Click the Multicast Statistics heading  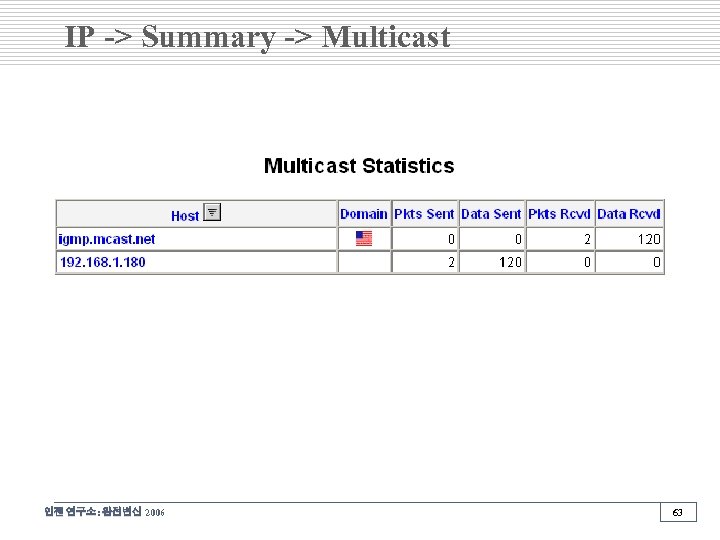[359, 166]
